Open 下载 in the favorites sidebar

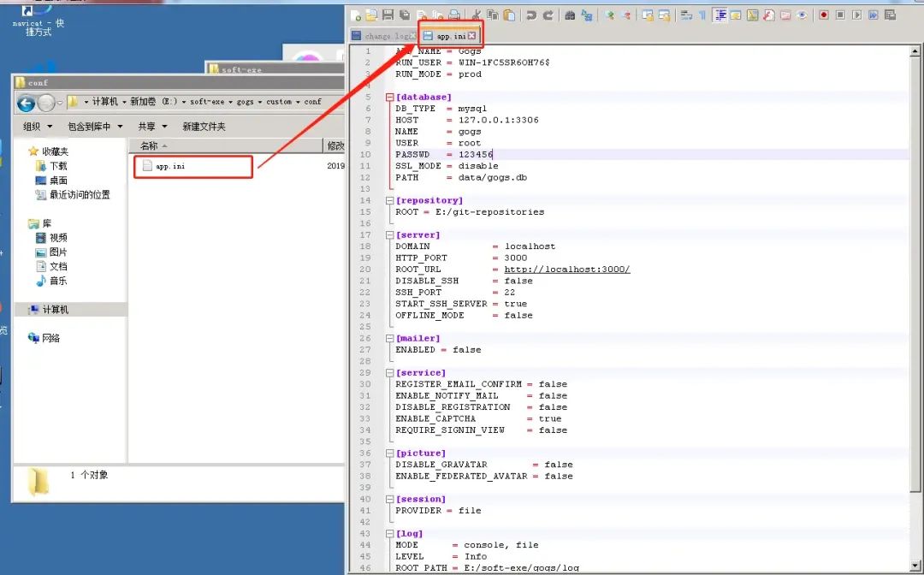52,166
